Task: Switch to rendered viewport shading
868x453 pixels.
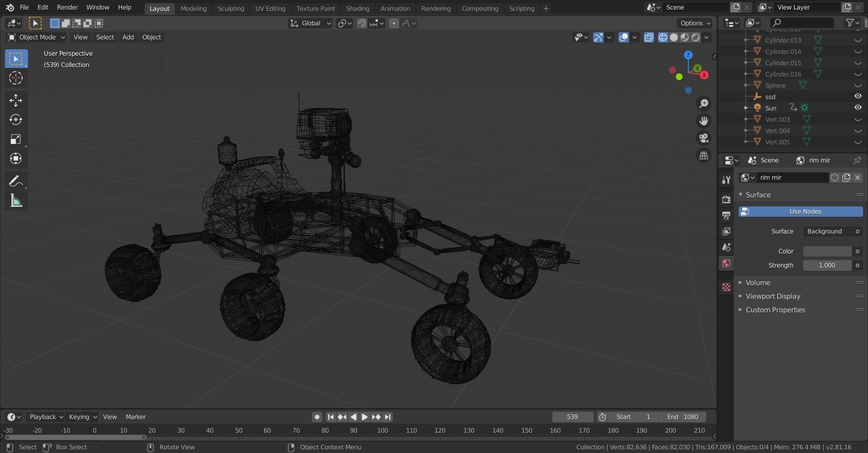Action: click(x=695, y=38)
